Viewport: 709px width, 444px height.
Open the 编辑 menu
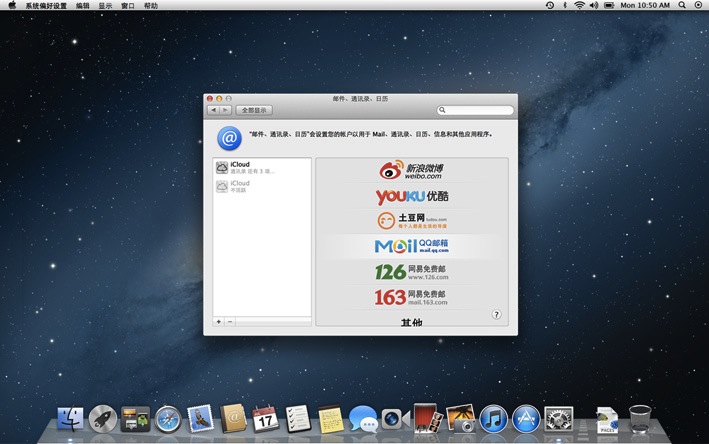coord(82,5)
